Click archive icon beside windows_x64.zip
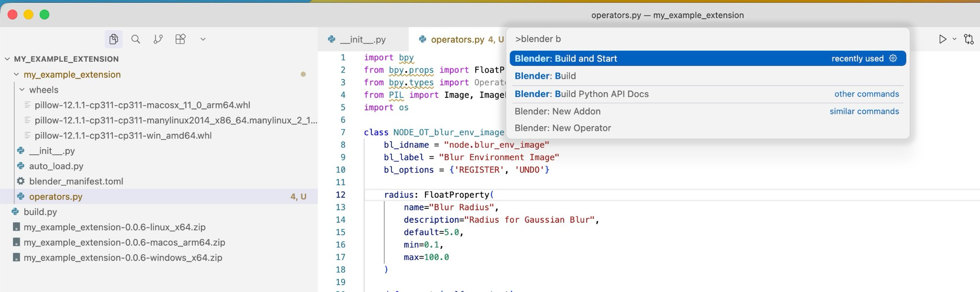This screenshot has height=292, width=980. pyautogui.click(x=16, y=258)
